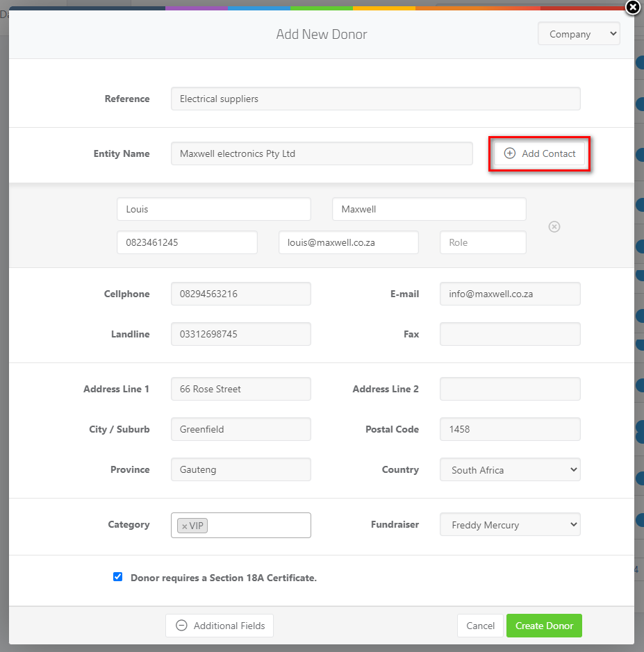The width and height of the screenshot is (644, 652).
Task: Click the Postal Code field showing 1458
Action: click(x=510, y=429)
